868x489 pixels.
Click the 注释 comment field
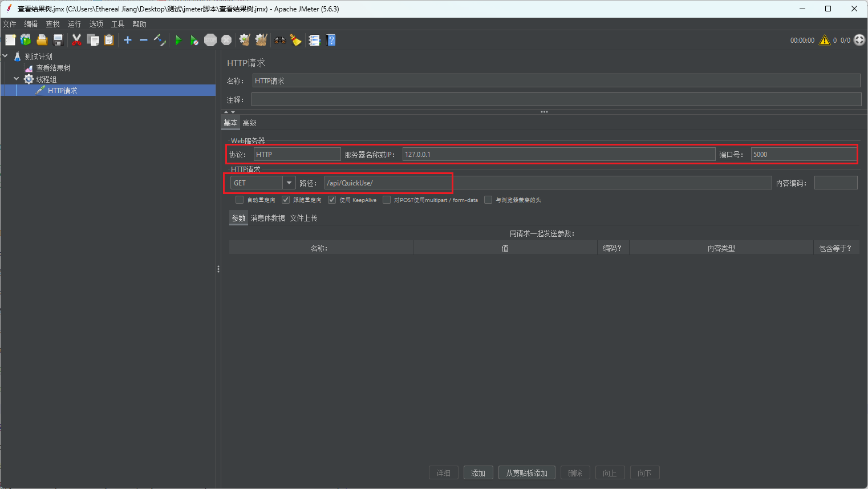pyautogui.click(x=556, y=100)
